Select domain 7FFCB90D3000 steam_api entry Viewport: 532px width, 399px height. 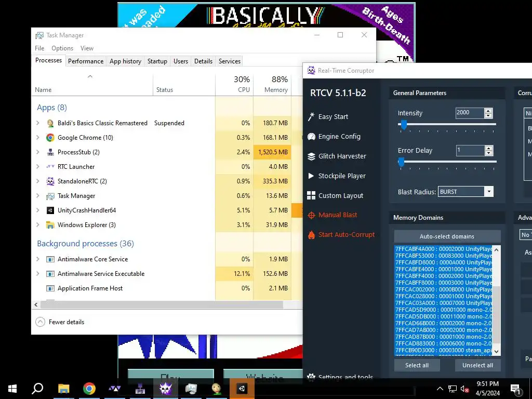click(x=443, y=350)
